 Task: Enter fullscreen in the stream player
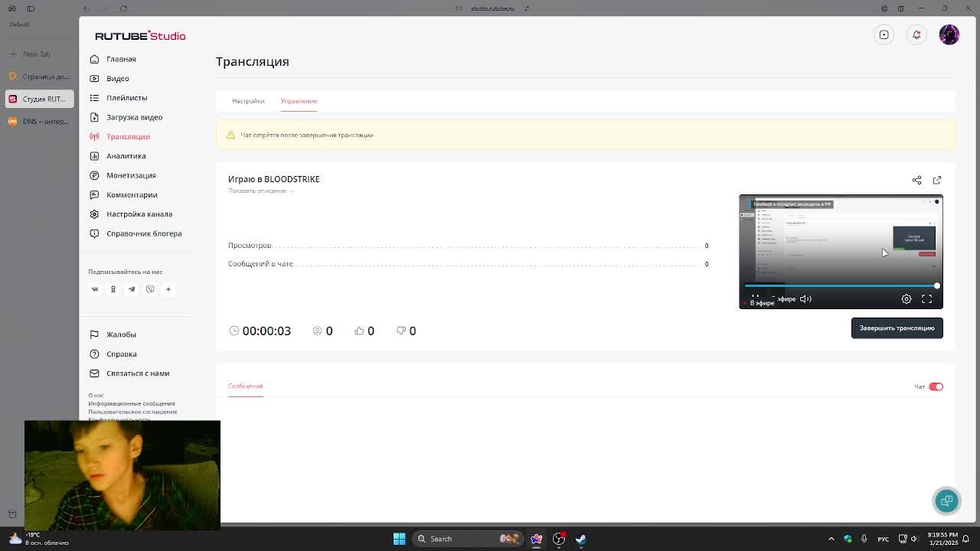[x=927, y=299]
